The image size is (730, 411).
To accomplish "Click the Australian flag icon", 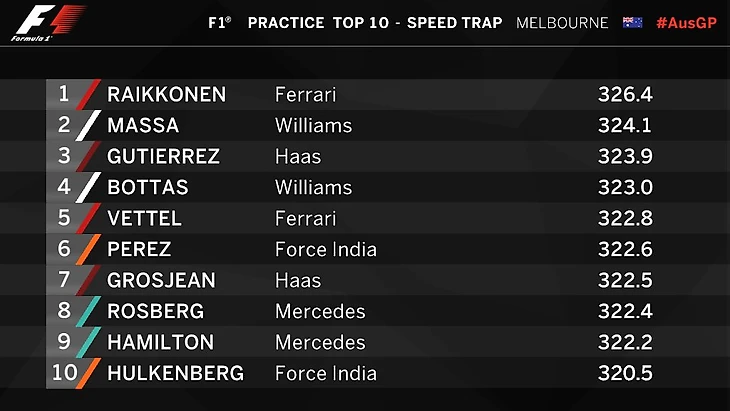I will (x=632, y=22).
